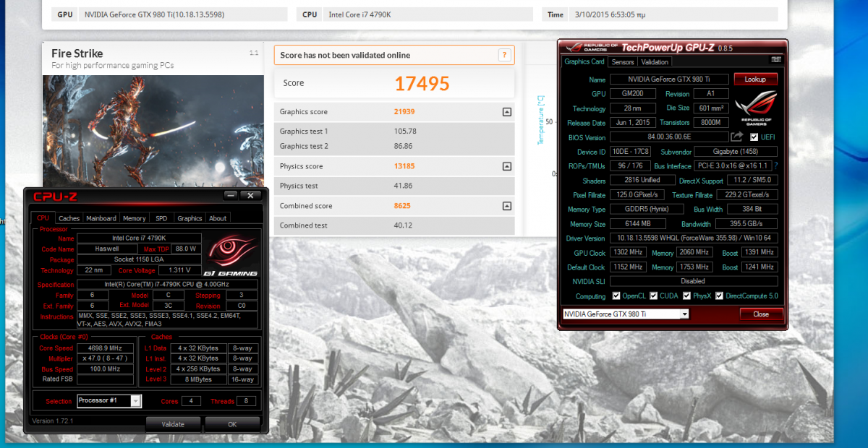868x448 pixels.
Task: Open the Graphics tab in CPU-Z
Action: [x=190, y=218]
